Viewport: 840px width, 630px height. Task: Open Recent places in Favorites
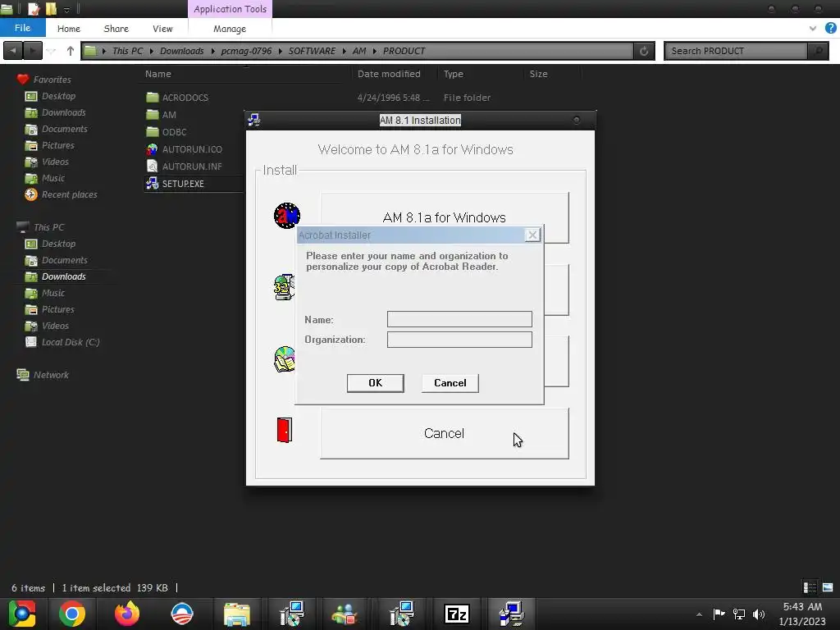pos(69,194)
